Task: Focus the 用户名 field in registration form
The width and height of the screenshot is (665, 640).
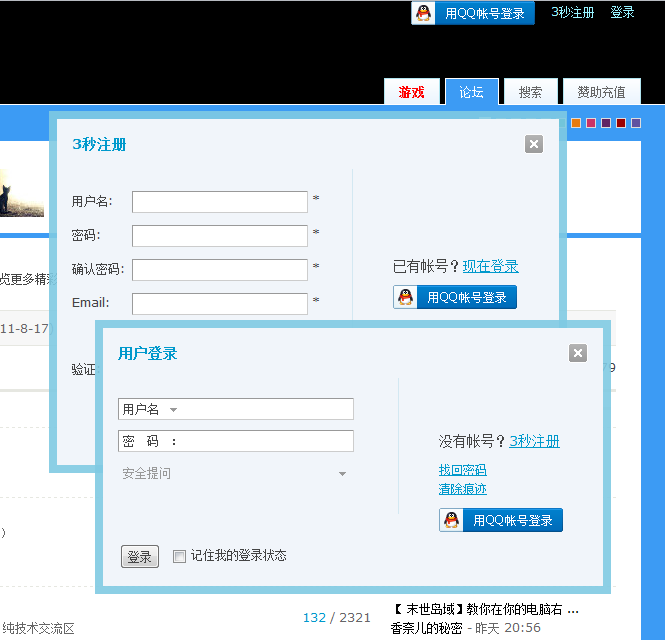Action: [220, 201]
